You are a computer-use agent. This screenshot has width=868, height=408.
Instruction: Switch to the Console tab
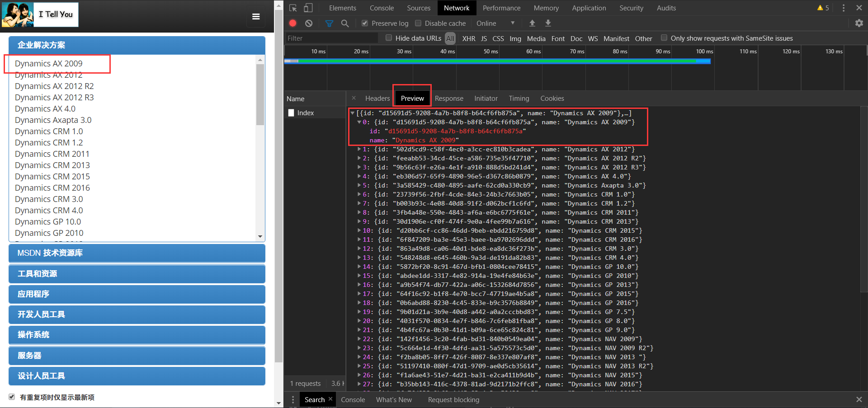point(382,8)
